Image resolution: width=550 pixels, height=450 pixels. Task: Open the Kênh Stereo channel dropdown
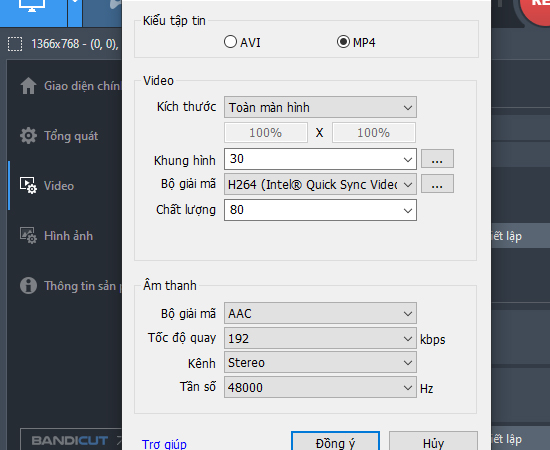(x=320, y=363)
